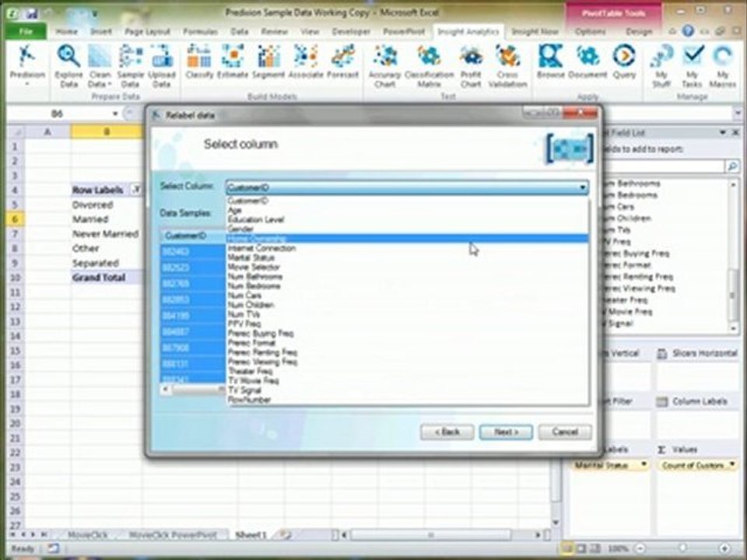
Task: Click the Sample Data ribbon icon
Action: coord(130,65)
